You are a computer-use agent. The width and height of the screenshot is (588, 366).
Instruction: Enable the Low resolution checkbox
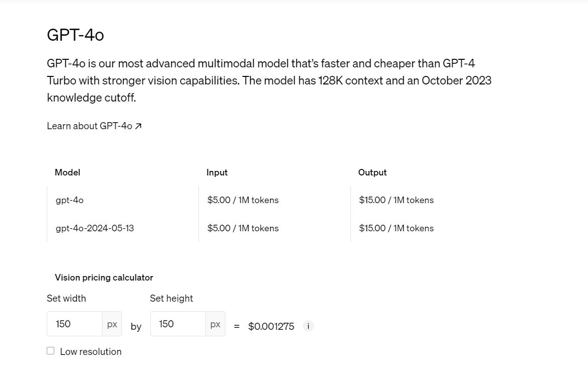(50, 350)
